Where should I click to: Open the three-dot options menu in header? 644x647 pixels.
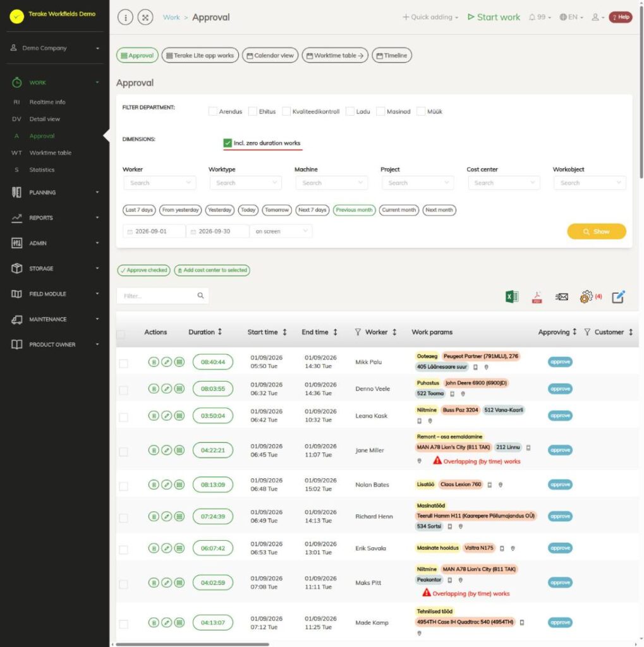(126, 17)
